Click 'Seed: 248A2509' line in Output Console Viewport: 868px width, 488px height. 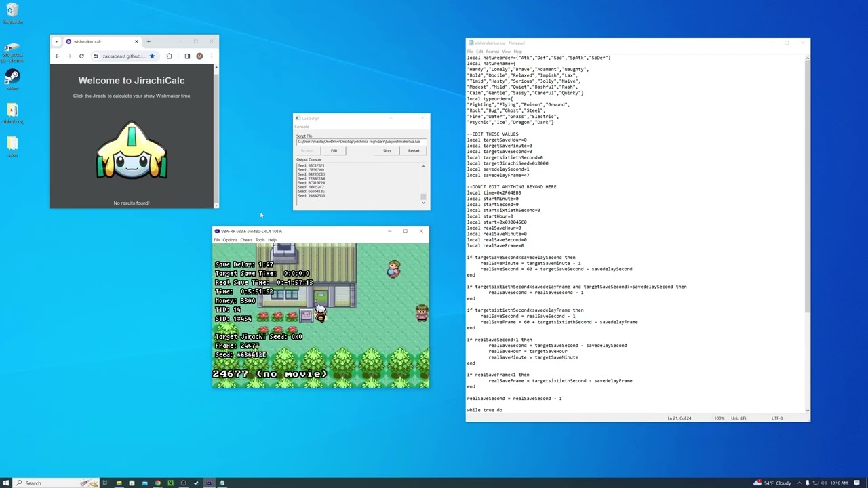(311, 196)
